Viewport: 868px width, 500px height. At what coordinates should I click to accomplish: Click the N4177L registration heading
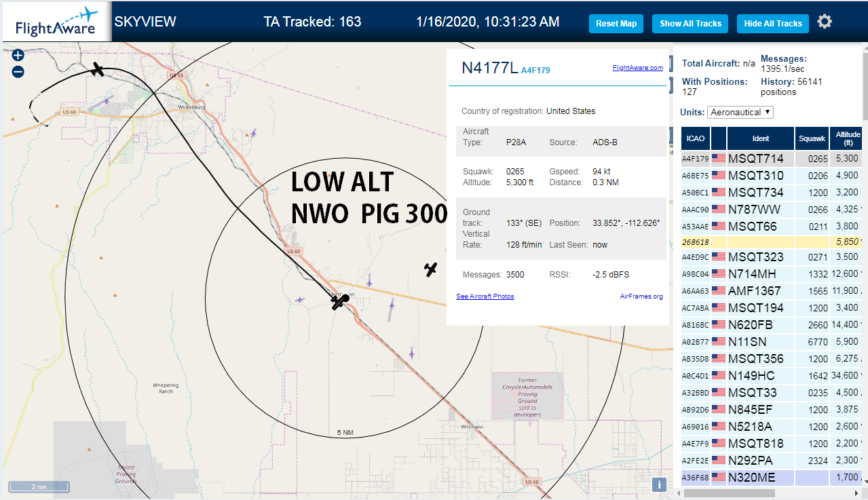tap(489, 68)
